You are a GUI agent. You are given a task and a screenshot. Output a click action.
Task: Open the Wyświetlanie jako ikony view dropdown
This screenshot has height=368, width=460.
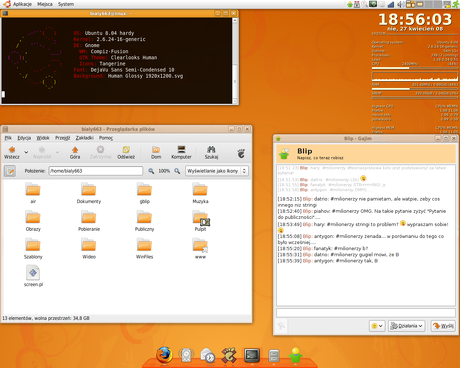(217, 171)
